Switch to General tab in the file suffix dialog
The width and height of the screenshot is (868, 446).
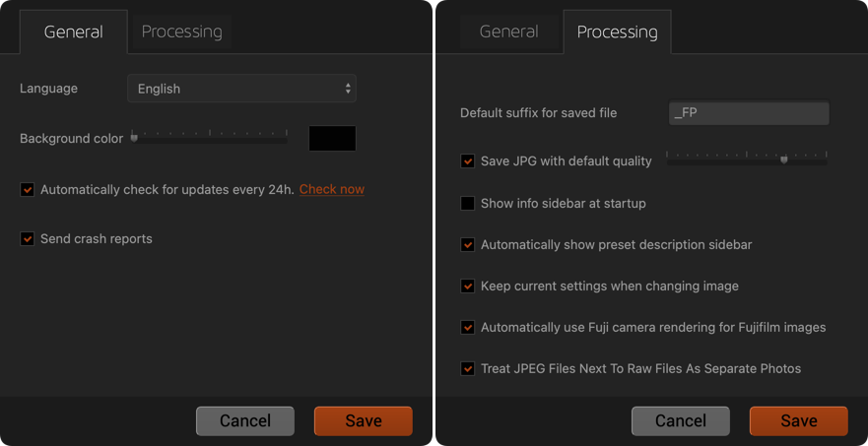(x=508, y=32)
